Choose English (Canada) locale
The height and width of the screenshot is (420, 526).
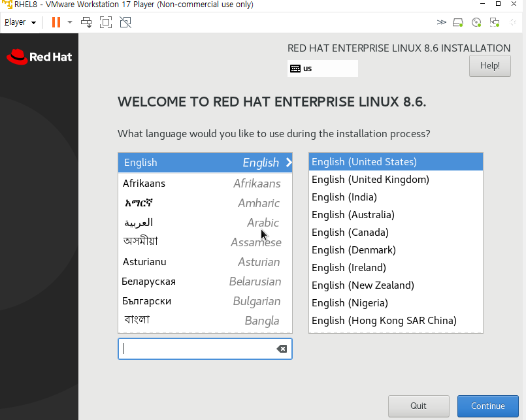[396, 232]
